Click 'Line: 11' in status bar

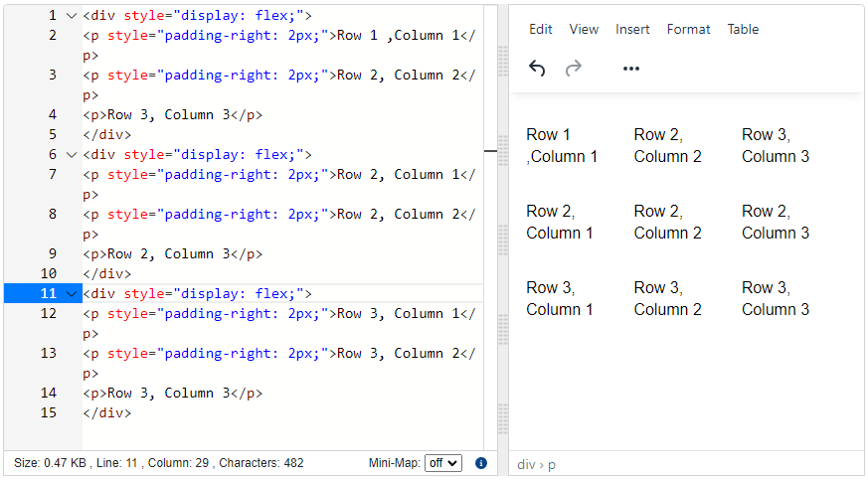coord(116,463)
